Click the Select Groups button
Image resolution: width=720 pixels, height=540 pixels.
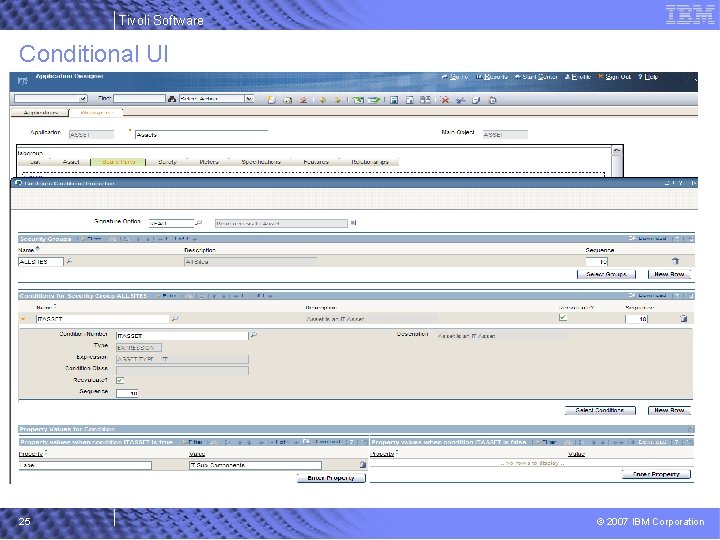pos(606,274)
